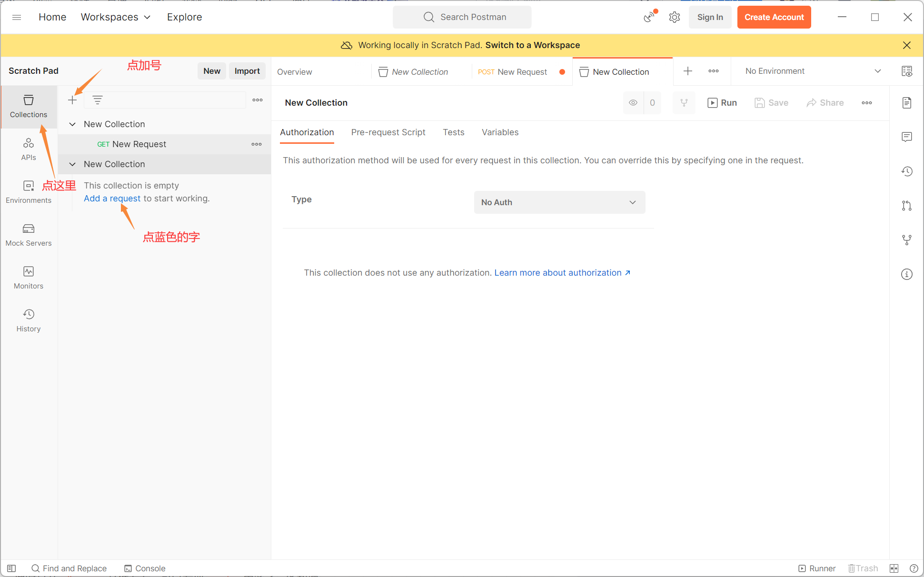This screenshot has height=577, width=924.
Task: Toggle the watch collection eye icon
Action: 633,103
